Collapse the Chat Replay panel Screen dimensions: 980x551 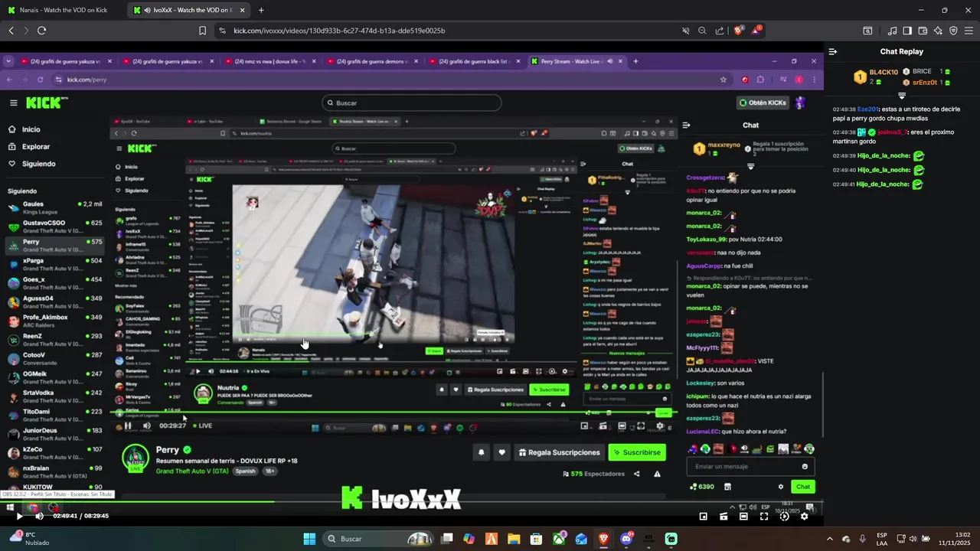point(833,51)
